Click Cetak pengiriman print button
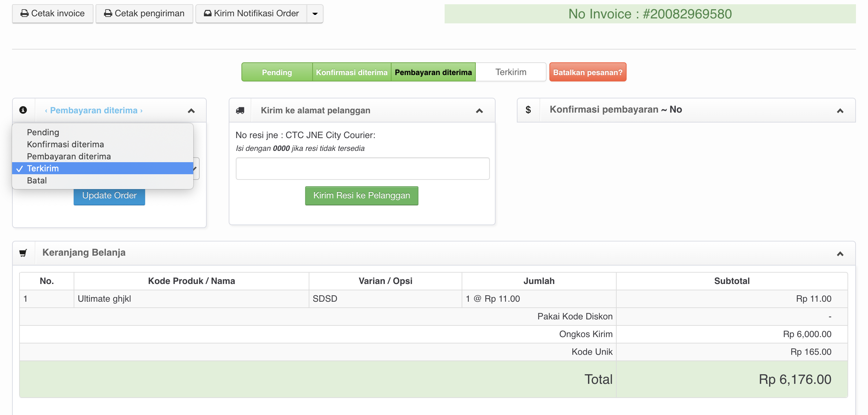868x415 pixels. pyautogui.click(x=144, y=14)
